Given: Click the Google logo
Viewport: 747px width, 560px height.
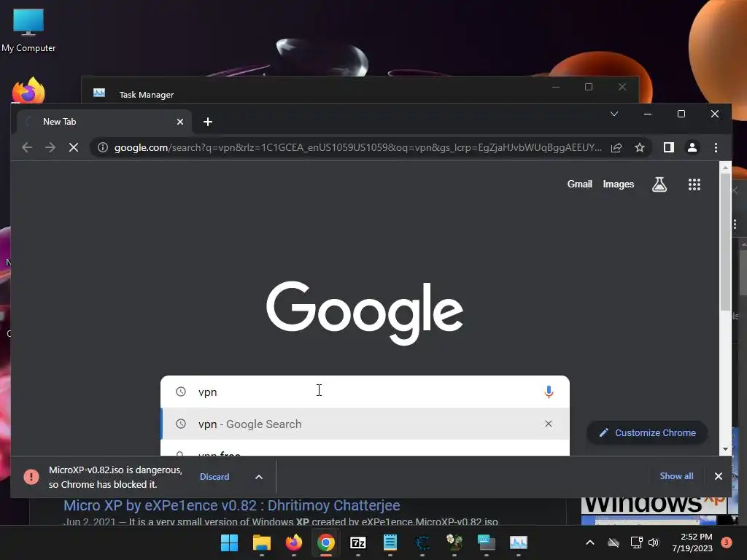Looking at the screenshot, I should point(365,312).
